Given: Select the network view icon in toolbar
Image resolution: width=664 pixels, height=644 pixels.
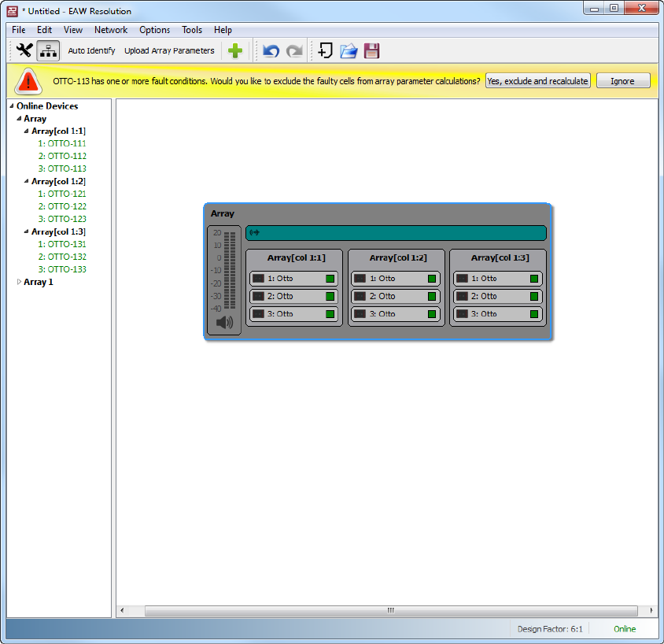Looking at the screenshot, I should [48, 50].
